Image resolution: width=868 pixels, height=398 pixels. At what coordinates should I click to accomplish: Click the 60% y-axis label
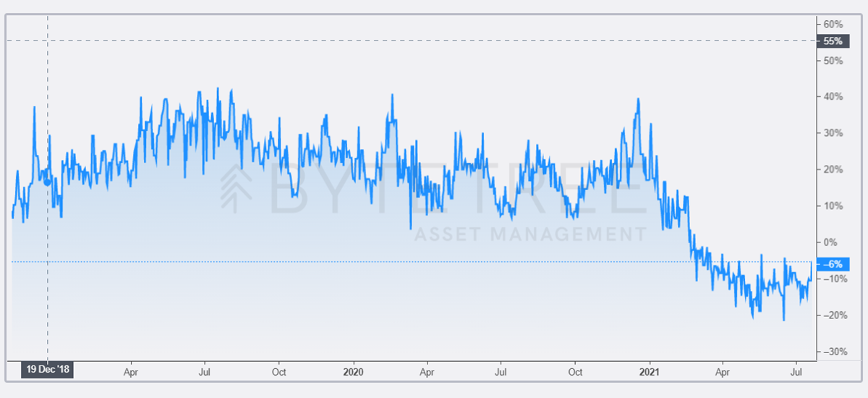(833, 24)
